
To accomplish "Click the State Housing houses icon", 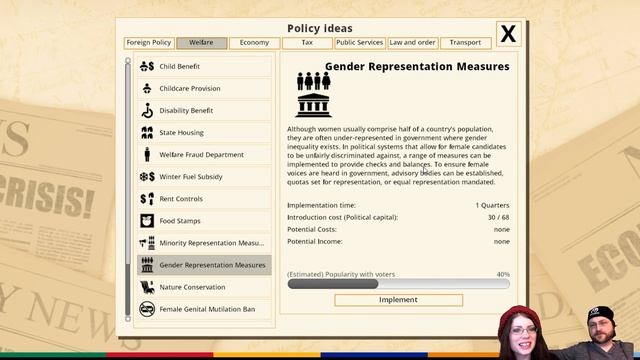I will pos(147,133).
